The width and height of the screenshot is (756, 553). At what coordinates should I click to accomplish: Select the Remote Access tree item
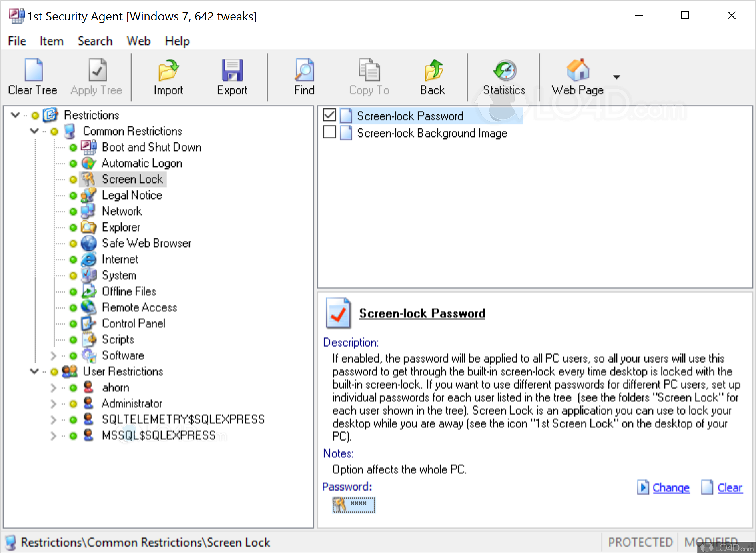140,307
